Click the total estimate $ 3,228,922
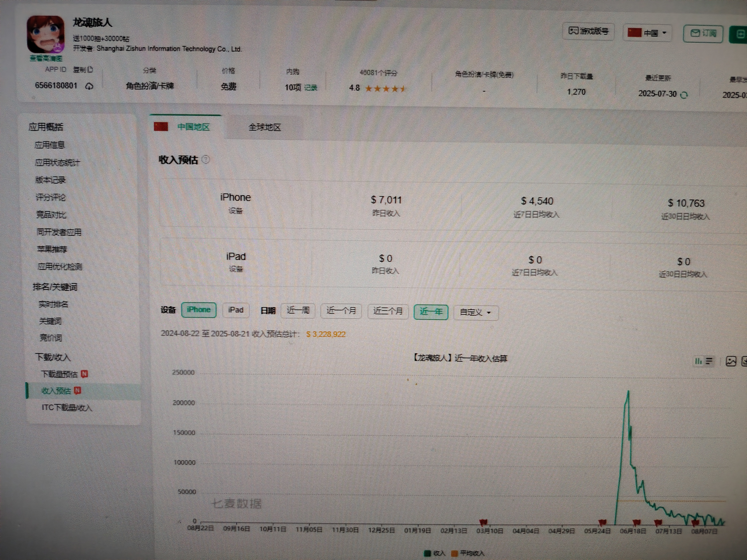Viewport: 747px width, 560px height. click(326, 334)
